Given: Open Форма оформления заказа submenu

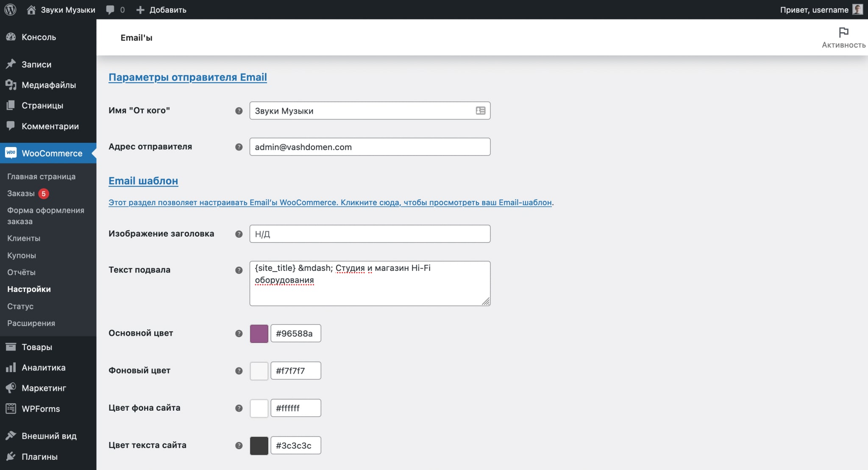Looking at the screenshot, I should pyautogui.click(x=46, y=216).
